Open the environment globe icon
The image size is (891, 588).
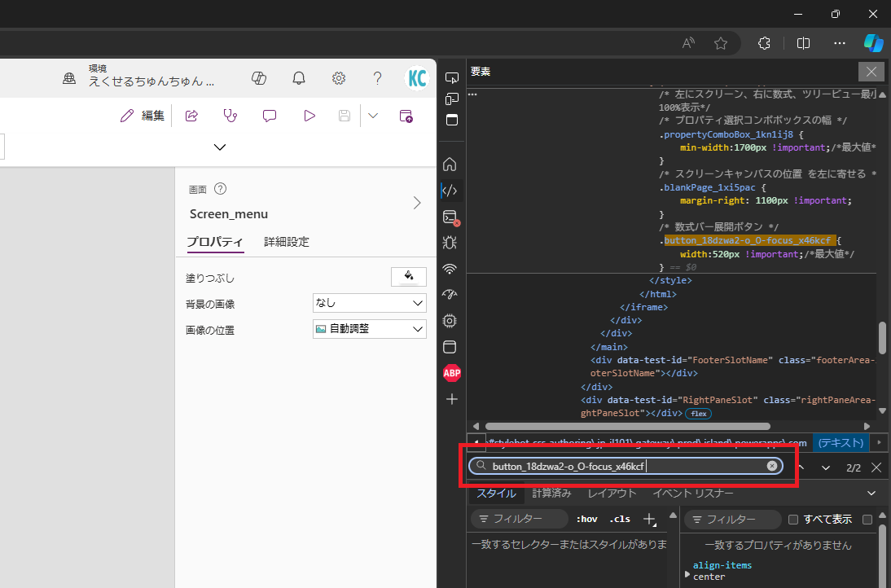(x=69, y=78)
